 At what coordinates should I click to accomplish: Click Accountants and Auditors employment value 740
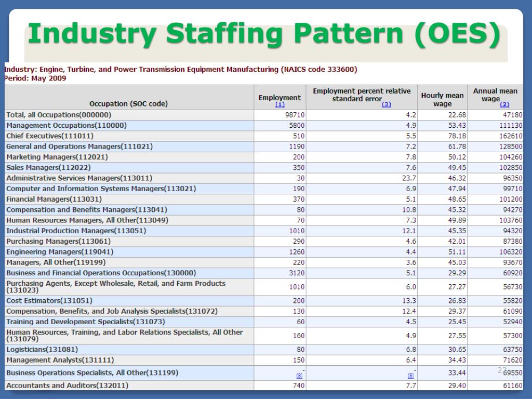(299, 385)
